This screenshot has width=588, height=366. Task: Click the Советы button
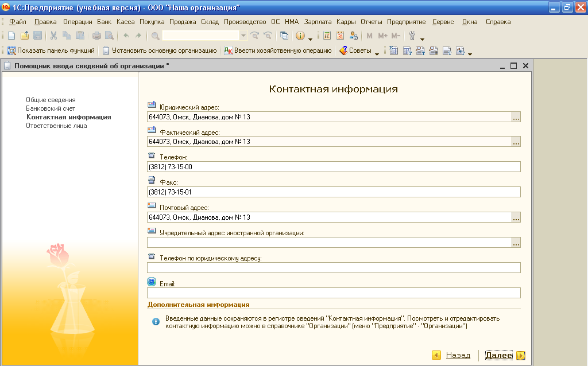coord(355,50)
